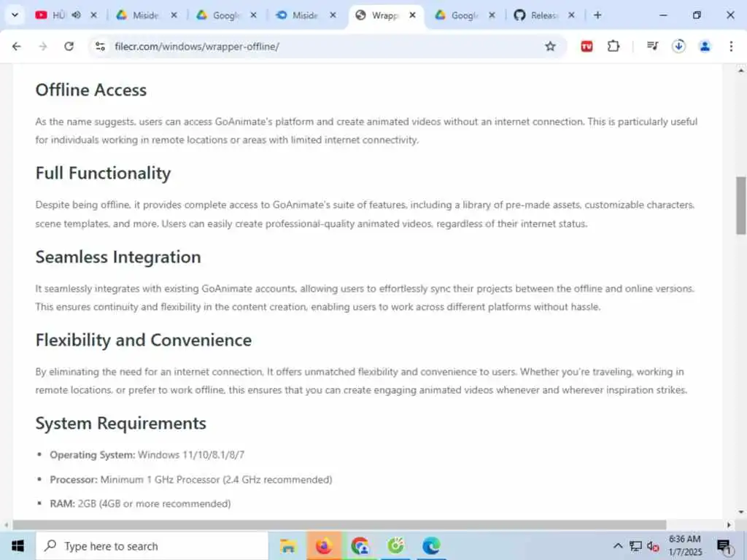Close the active Wrapper Offline tab

click(413, 15)
